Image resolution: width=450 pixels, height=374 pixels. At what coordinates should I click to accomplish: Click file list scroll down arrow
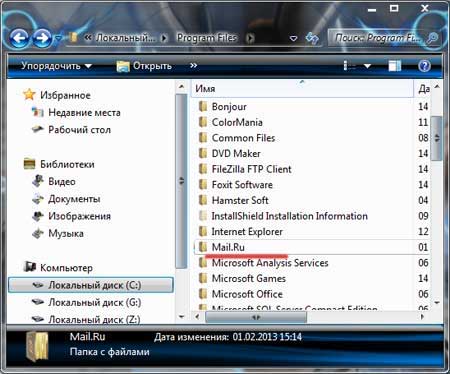click(436, 303)
